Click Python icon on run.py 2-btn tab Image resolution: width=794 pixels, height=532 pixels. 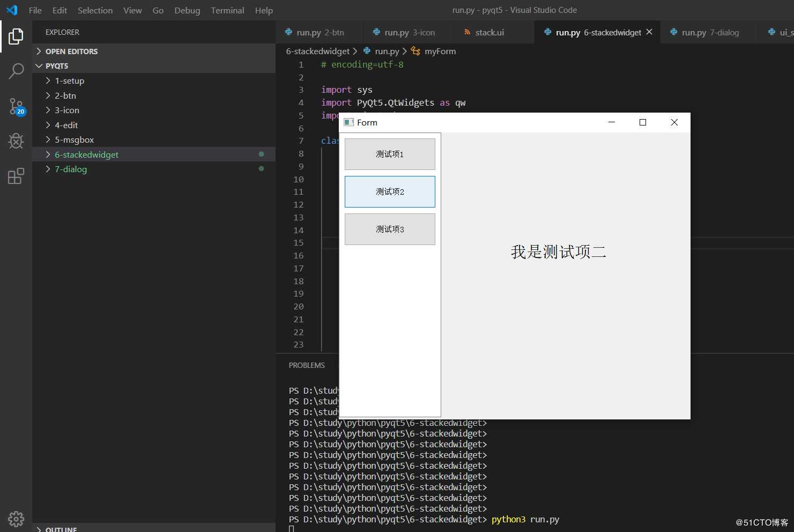click(x=289, y=32)
